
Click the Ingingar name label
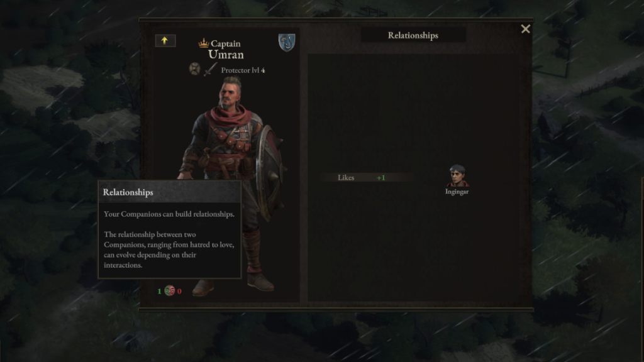click(x=457, y=191)
